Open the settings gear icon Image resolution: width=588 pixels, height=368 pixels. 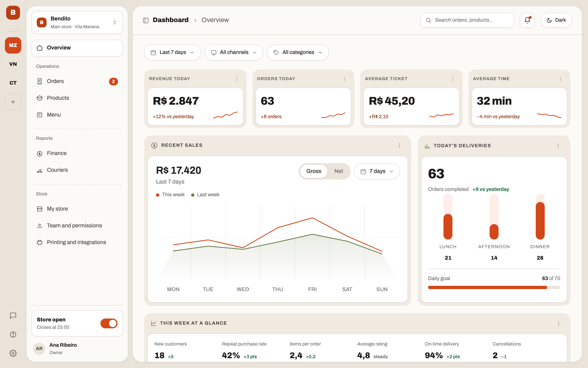tap(13, 353)
